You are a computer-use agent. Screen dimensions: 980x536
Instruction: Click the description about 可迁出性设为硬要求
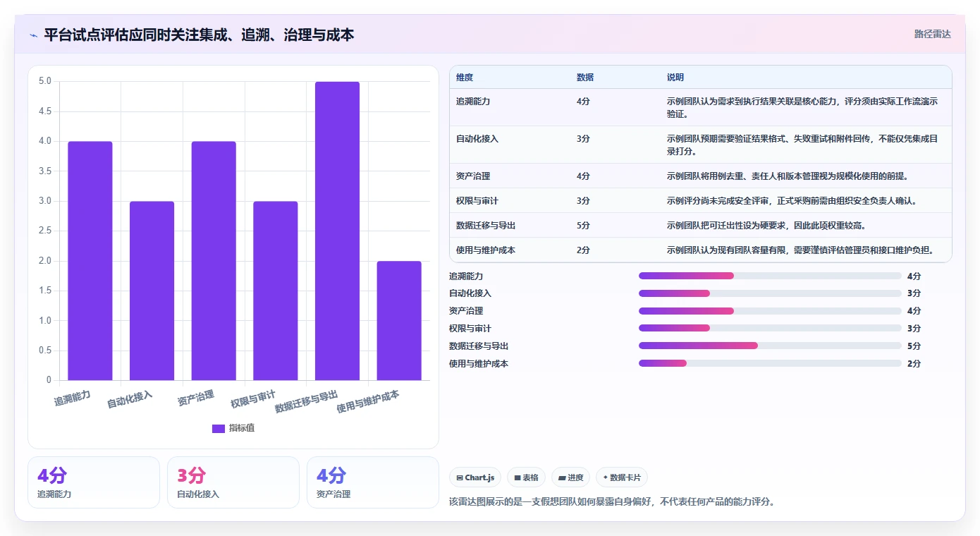click(x=766, y=226)
